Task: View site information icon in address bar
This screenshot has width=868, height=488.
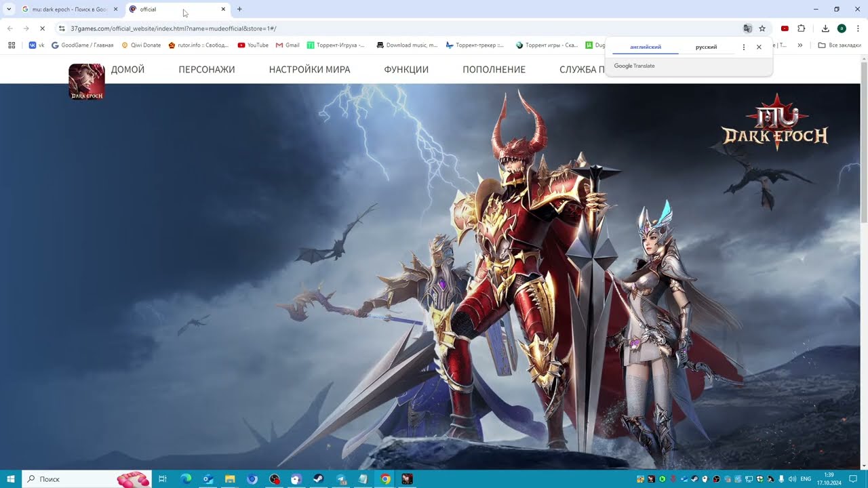Action: click(62, 28)
